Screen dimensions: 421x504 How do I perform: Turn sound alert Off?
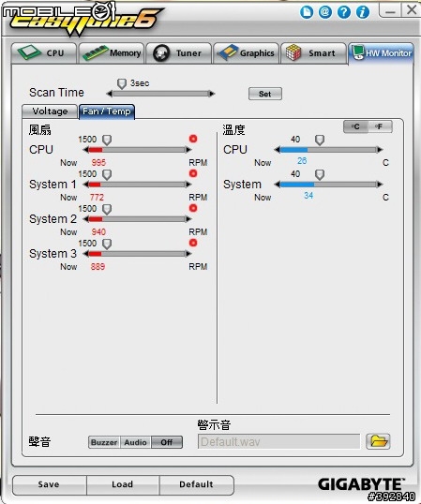coord(167,442)
